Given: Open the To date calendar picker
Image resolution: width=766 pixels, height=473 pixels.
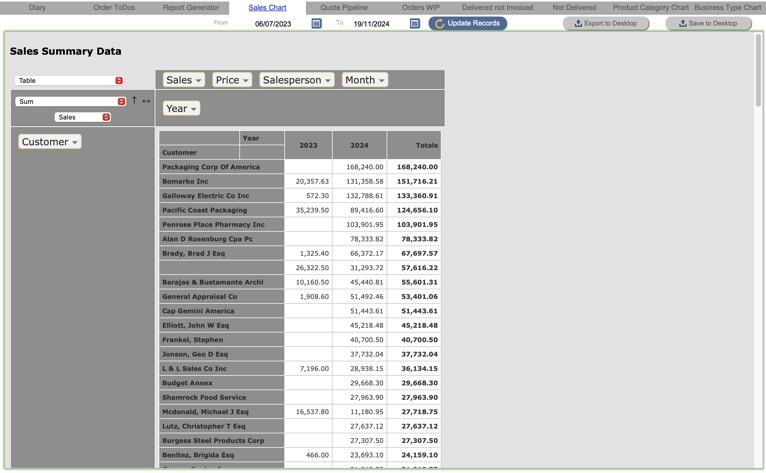Looking at the screenshot, I should 415,23.
